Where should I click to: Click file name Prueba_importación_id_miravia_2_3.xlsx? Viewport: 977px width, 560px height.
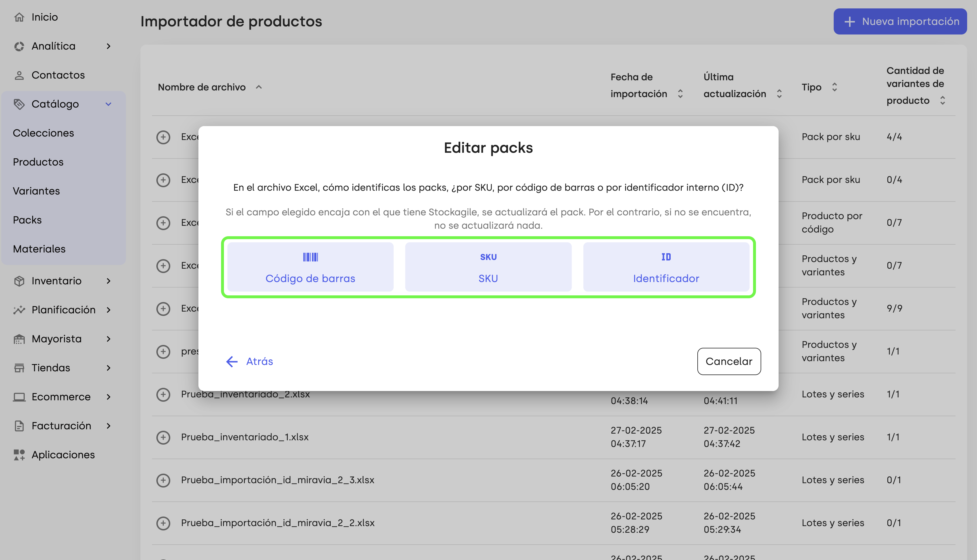coord(277,480)
